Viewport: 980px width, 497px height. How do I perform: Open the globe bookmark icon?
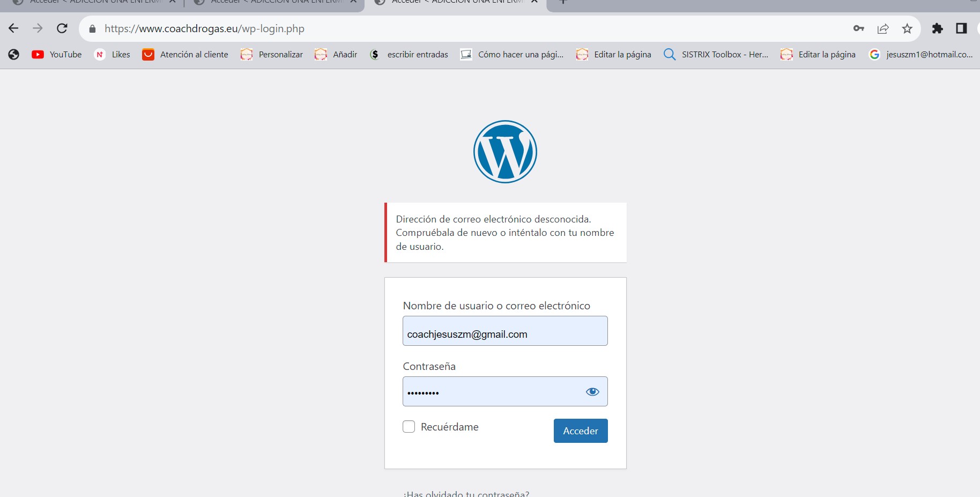14,54
